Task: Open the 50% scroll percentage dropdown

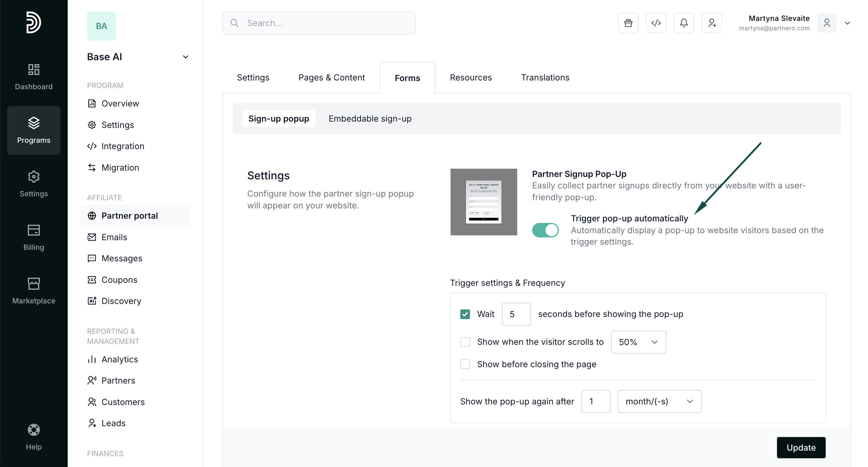Action: [638, 342]
